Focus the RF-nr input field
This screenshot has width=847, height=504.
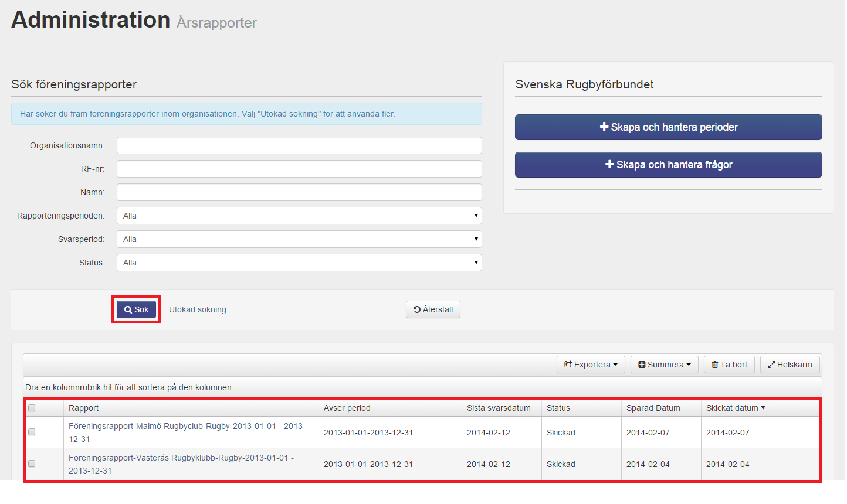(x=299, y=169)
